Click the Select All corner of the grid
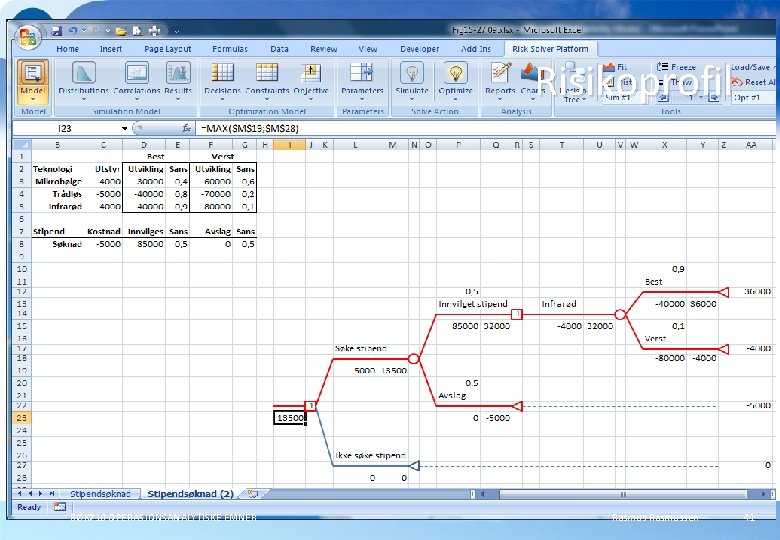 click(x=22, y=145)
